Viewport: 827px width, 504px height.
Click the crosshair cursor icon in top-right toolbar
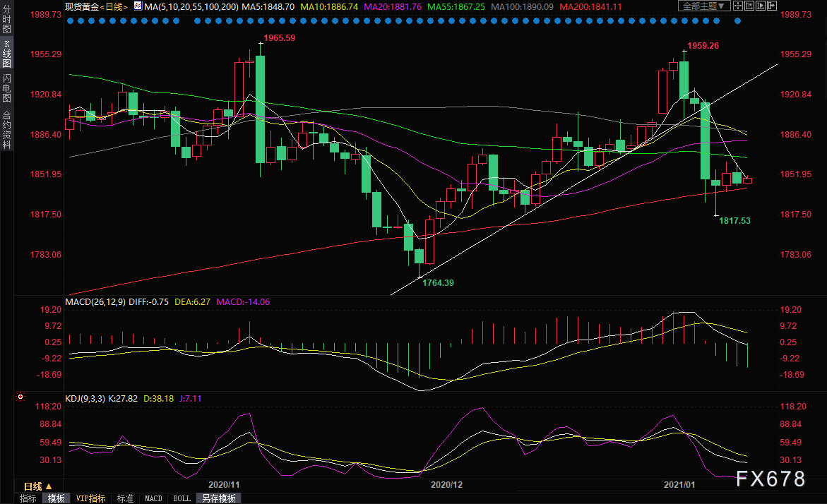pos(738,6)
